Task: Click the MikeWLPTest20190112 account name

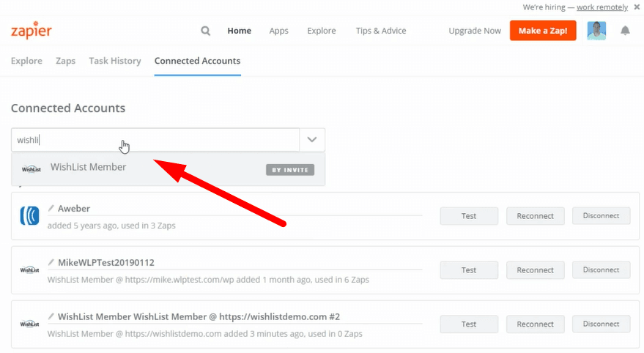Action: click(x=106, y=263)
